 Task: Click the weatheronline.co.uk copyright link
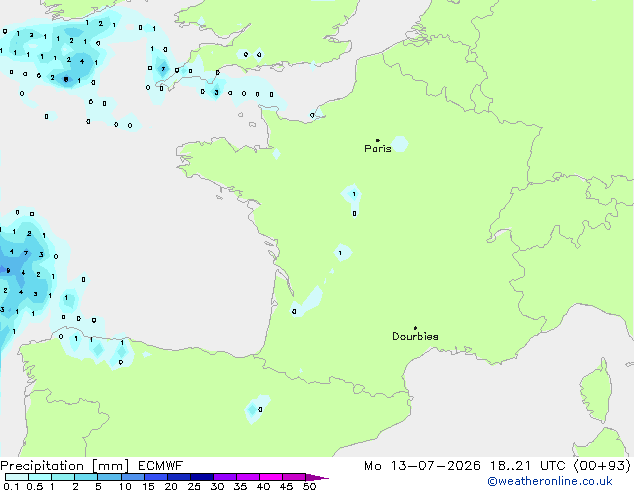(550, 481)
